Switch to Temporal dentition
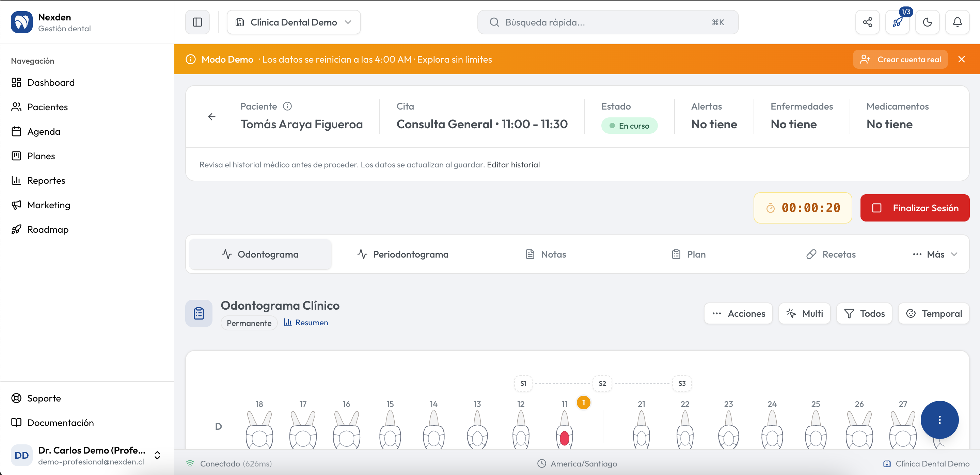The height and width of the screenshot is (475, 980). click(x=934, y=313)
